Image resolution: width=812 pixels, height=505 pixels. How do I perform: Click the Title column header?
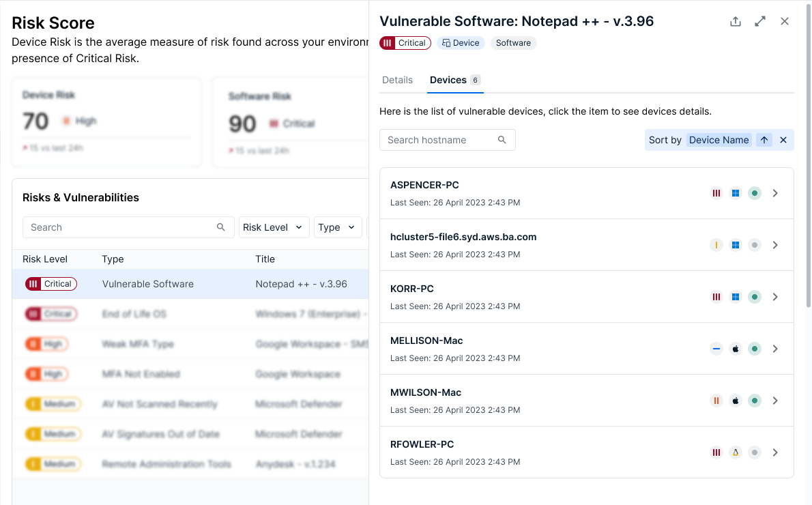tap(265, 259)
